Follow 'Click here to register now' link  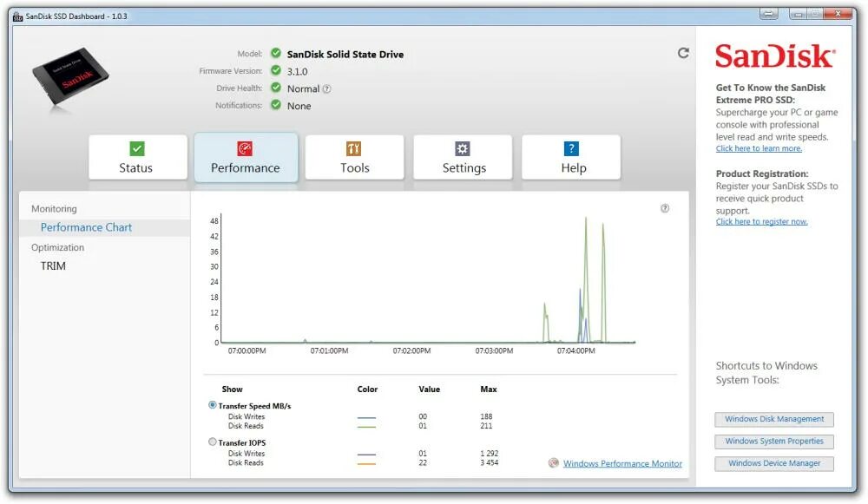[762, 221]
